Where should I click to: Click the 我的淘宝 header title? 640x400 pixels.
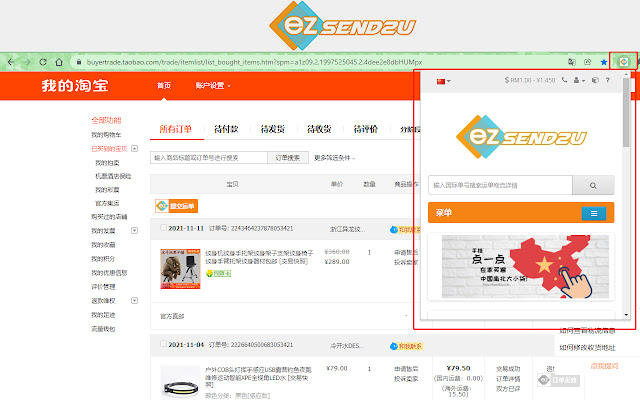tap(75, 86)
